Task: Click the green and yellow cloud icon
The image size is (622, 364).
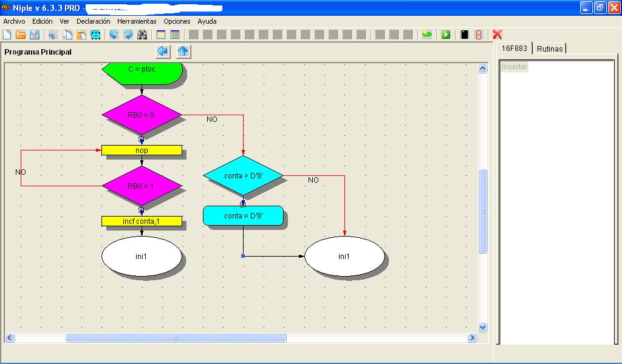Action: (427, 35)
